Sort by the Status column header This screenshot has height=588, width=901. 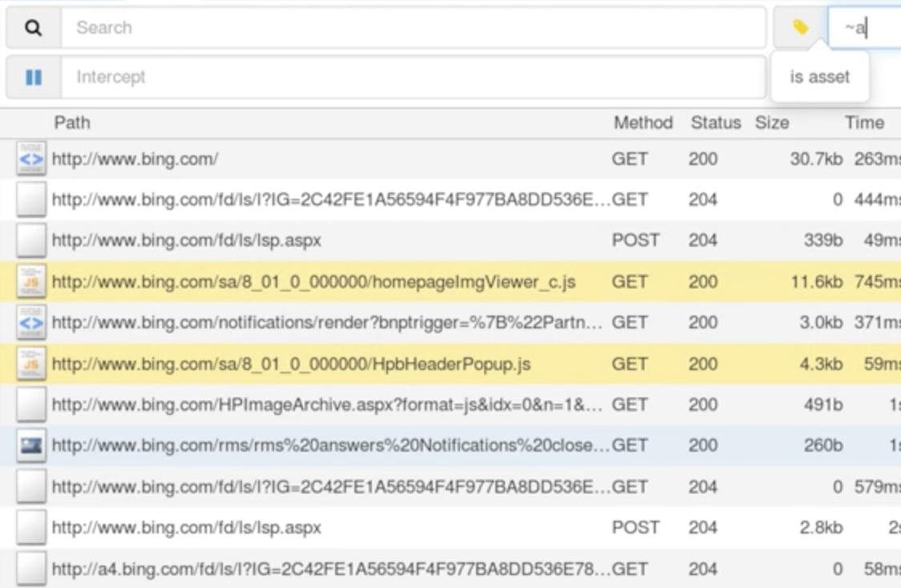[715, 123]
